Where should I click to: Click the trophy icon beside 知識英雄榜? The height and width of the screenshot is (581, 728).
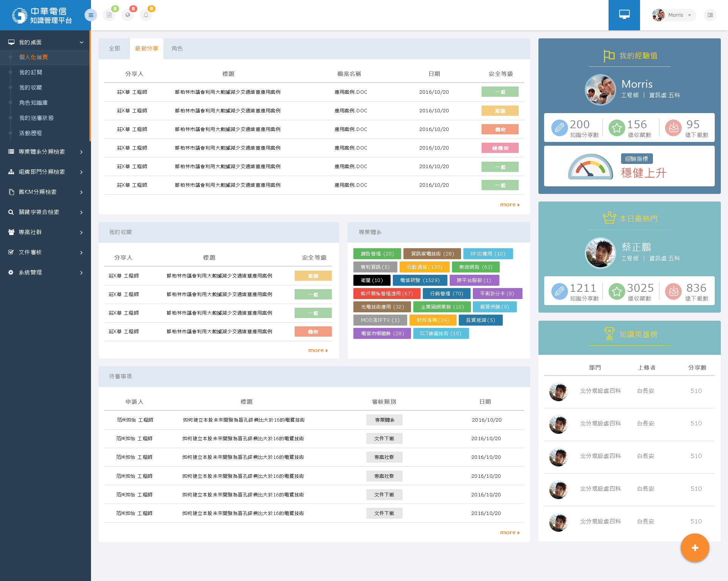coord(609,334)
